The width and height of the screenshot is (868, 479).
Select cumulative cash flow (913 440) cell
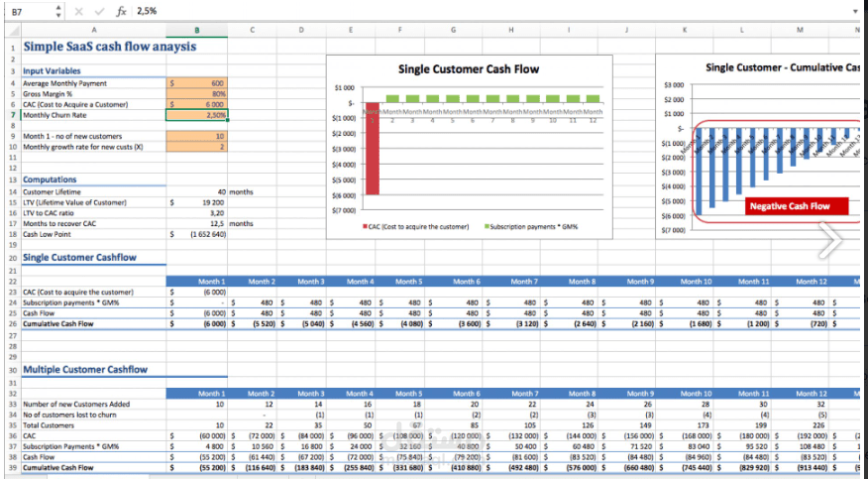click(x=800, y=468)
